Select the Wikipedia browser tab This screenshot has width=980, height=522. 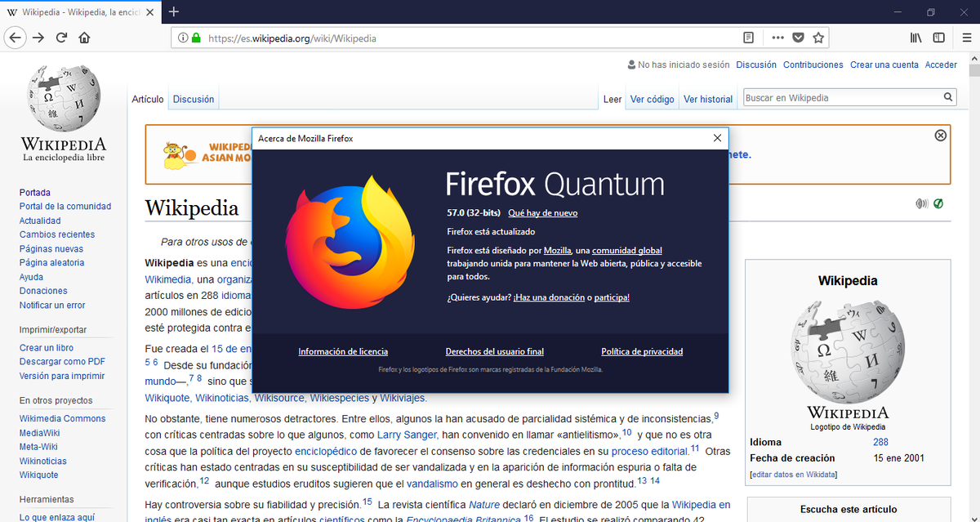click(x=79, y=12)
